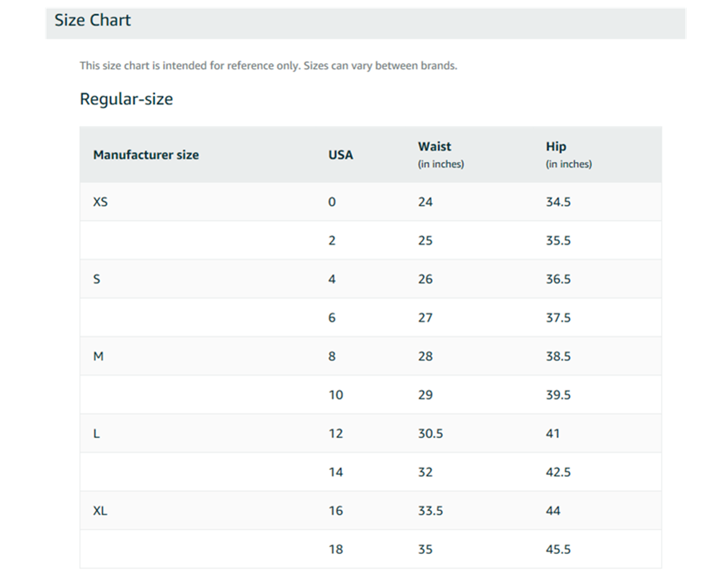Click hip value 39.5
Screen dimensions: 719x588
(558, 395)
